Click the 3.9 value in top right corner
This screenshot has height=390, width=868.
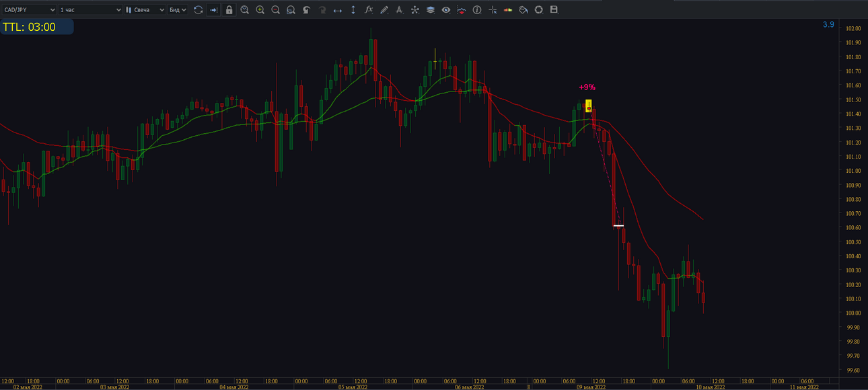pos(828,25)
